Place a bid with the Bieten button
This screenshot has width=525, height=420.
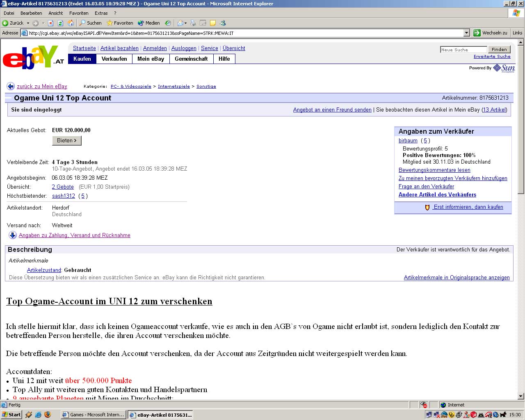pyautogui.click(x=67, y=140)
